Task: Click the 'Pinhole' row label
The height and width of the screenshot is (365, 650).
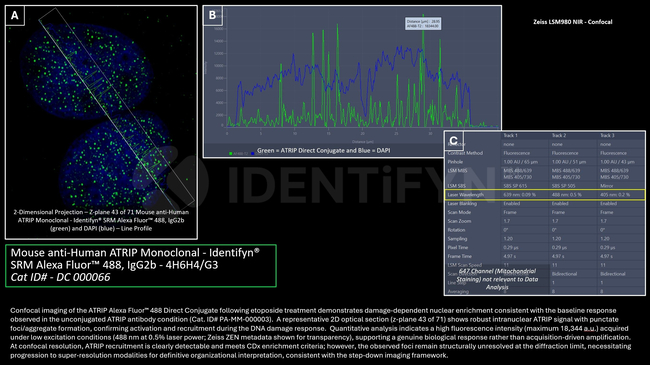Action: coord(455,162)
